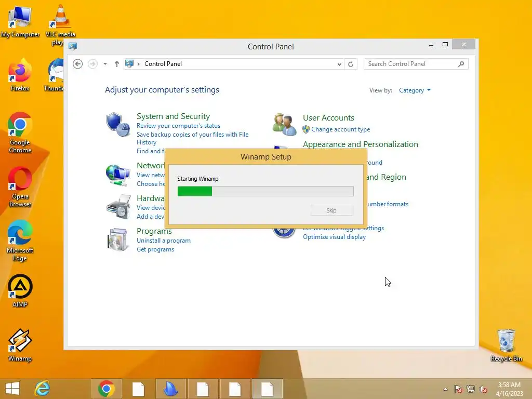The height and width of the screenshot is (399, 532).
Task: Open Firefox desktop shortcut
Action: [x=20, y=75]
